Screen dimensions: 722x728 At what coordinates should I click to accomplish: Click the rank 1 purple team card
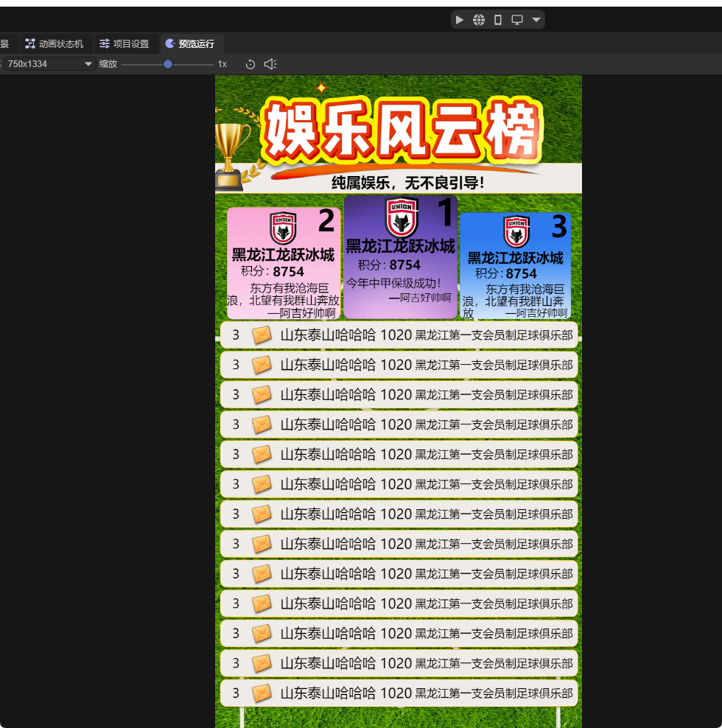[x=401, y=258]
